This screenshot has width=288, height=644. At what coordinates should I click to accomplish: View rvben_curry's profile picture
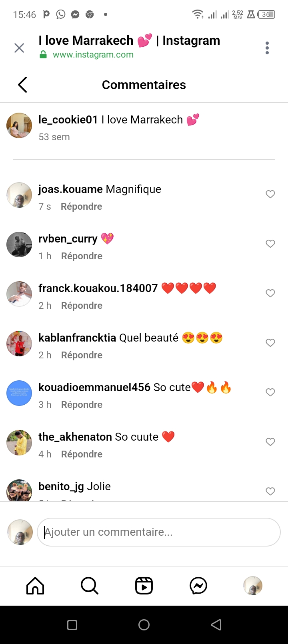pyautogui.click(x=19, y=244)
